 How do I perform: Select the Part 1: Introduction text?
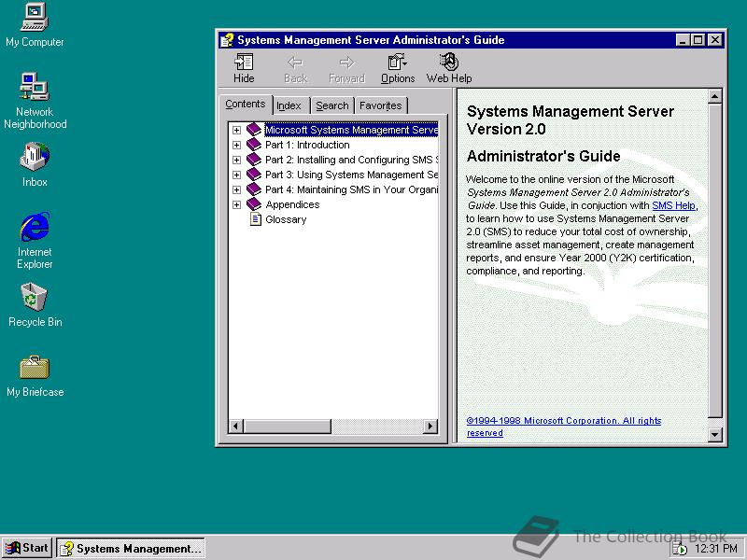(307, 145)
